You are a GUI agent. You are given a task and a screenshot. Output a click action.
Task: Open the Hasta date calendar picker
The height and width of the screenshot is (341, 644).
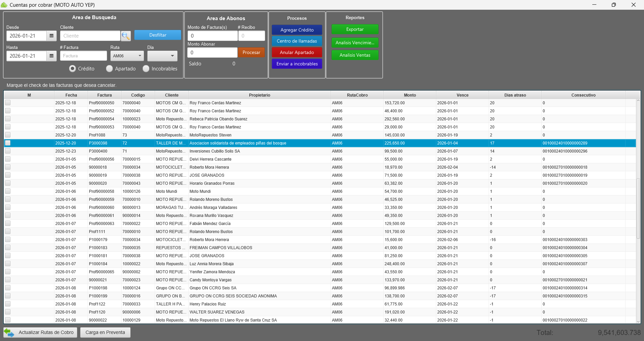click(51, 56)
